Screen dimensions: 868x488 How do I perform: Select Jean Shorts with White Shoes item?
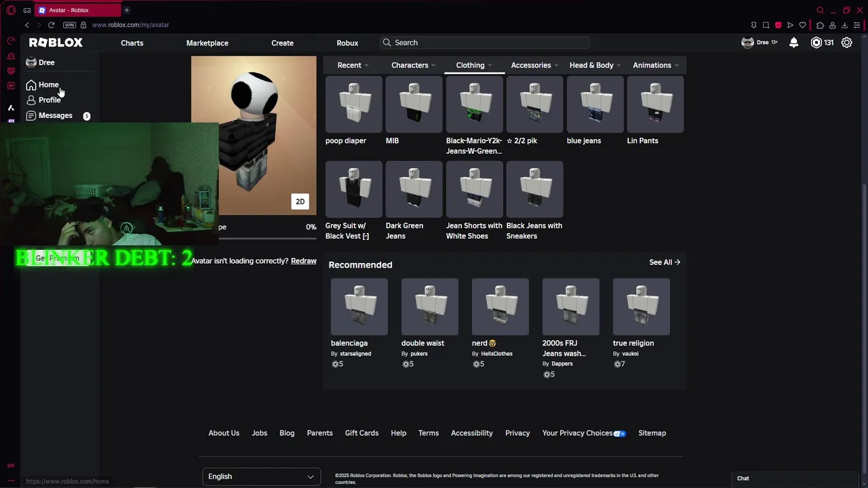475,190
